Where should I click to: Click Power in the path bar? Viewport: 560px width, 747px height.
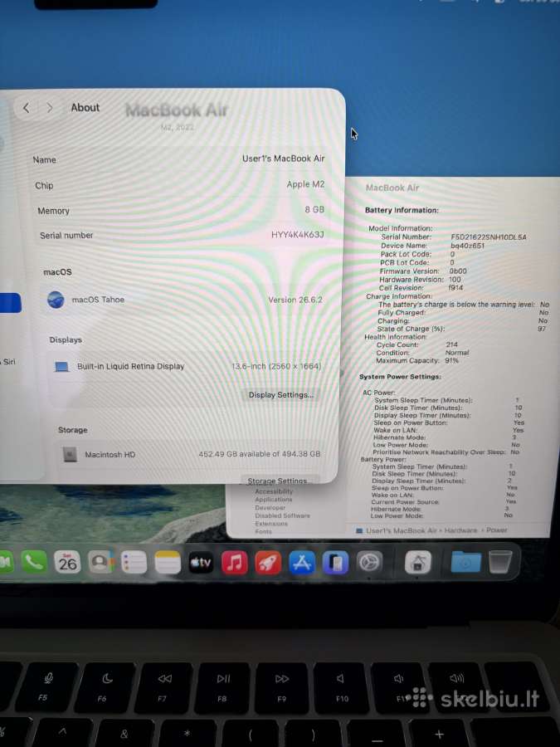[x=497, y=530]
